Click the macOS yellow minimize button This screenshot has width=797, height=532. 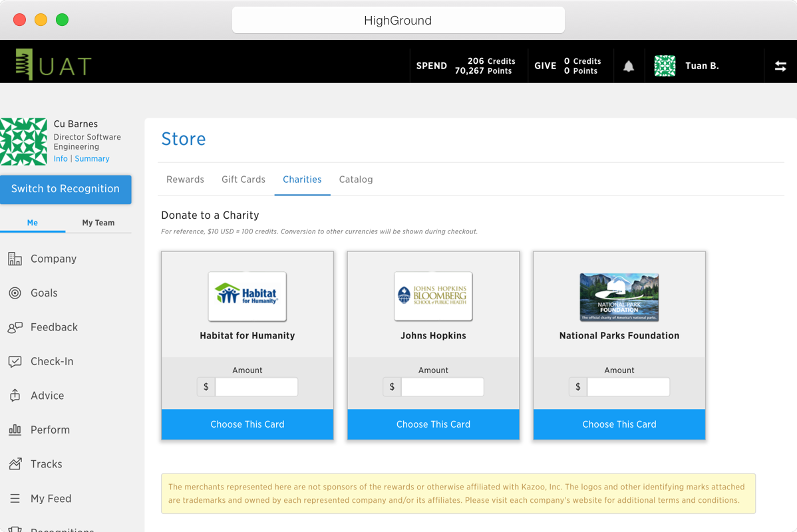pos(41,20)
